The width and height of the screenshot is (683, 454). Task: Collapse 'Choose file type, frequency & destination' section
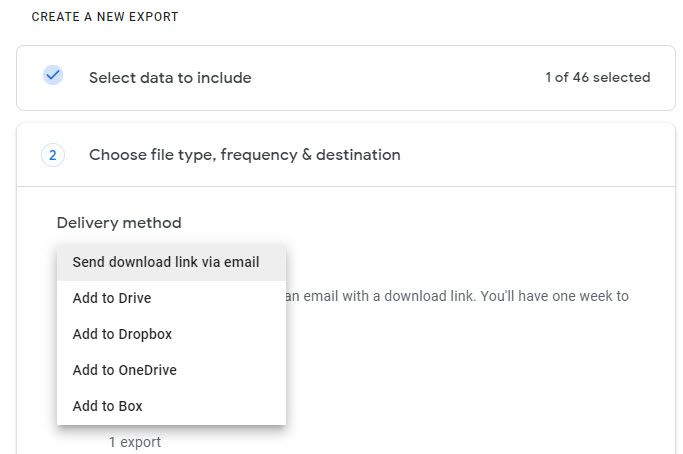(245, 155)
